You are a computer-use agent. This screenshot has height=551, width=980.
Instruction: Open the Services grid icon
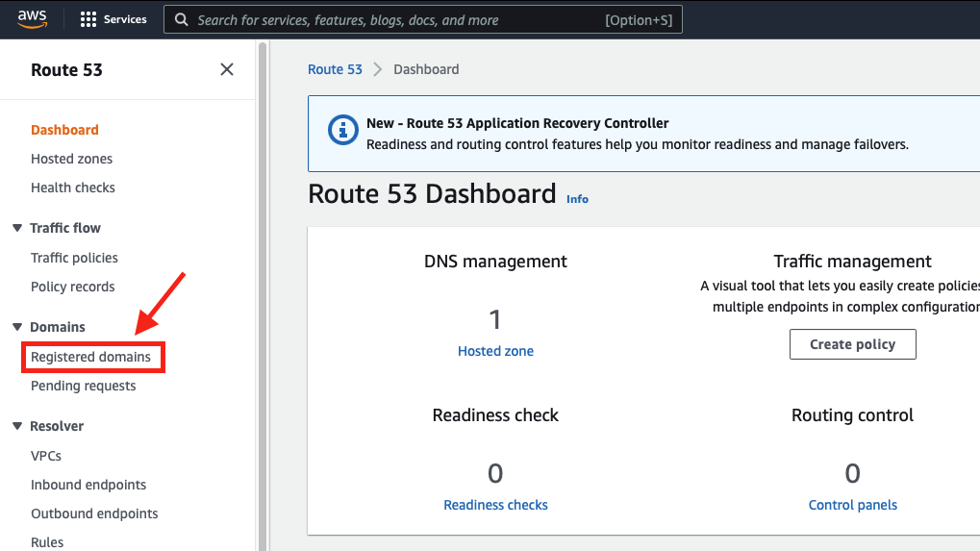click(x=88, y=19)
